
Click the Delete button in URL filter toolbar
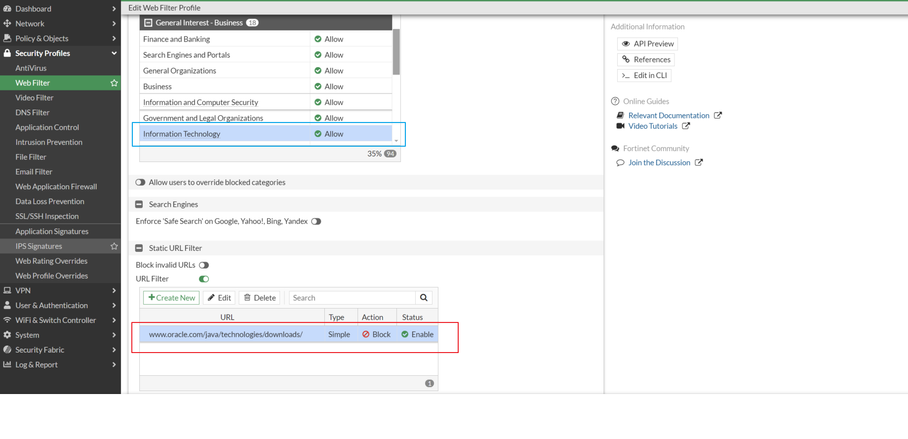pos(259,298)
